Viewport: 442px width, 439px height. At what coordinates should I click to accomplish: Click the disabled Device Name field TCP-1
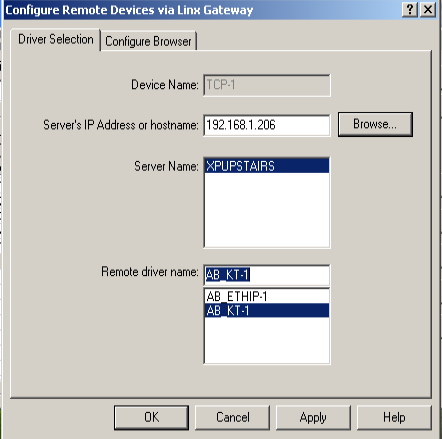pyautogui.click(x=267, y=85)
